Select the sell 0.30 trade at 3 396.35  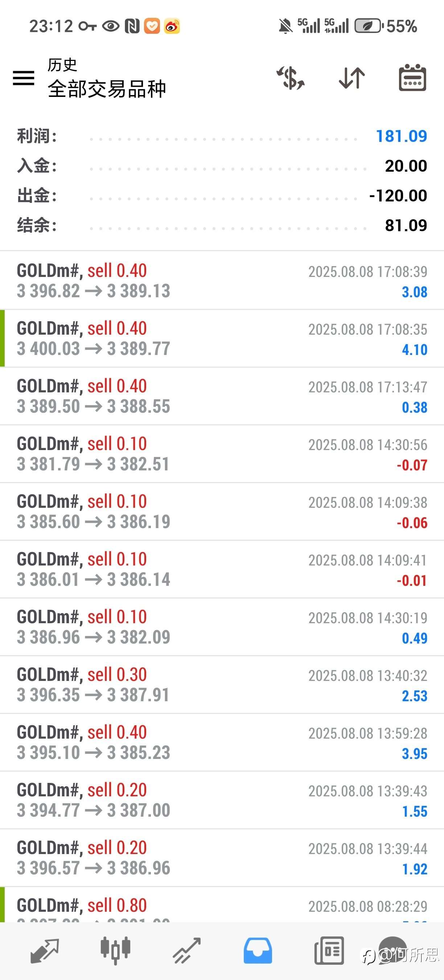pos(222,685)
